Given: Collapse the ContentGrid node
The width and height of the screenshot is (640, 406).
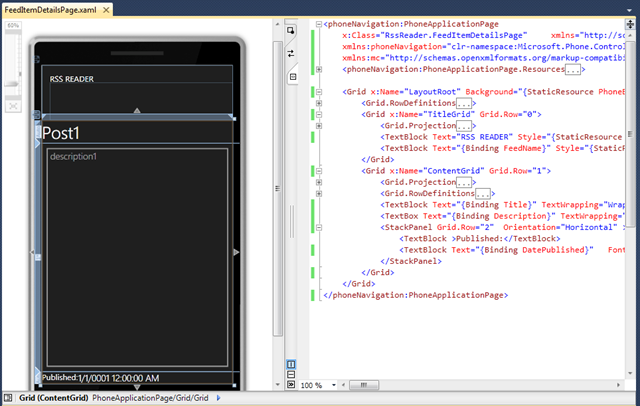Looking at the screenshot, I should (319, 171).
